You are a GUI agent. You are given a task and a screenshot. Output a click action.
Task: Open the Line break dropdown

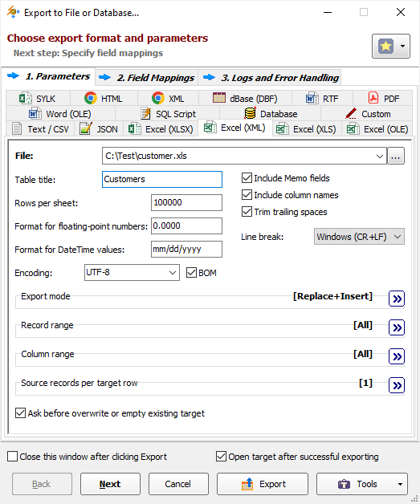(359, 237)
